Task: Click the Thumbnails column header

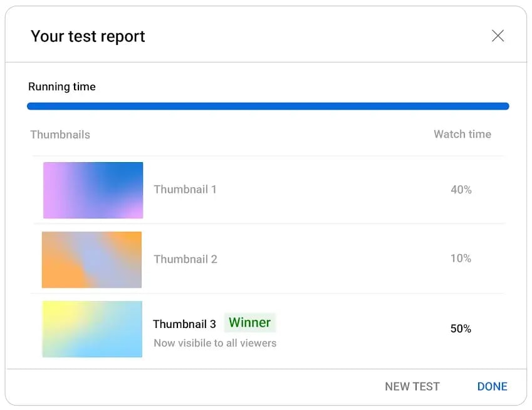Action: tap(60, 135)
